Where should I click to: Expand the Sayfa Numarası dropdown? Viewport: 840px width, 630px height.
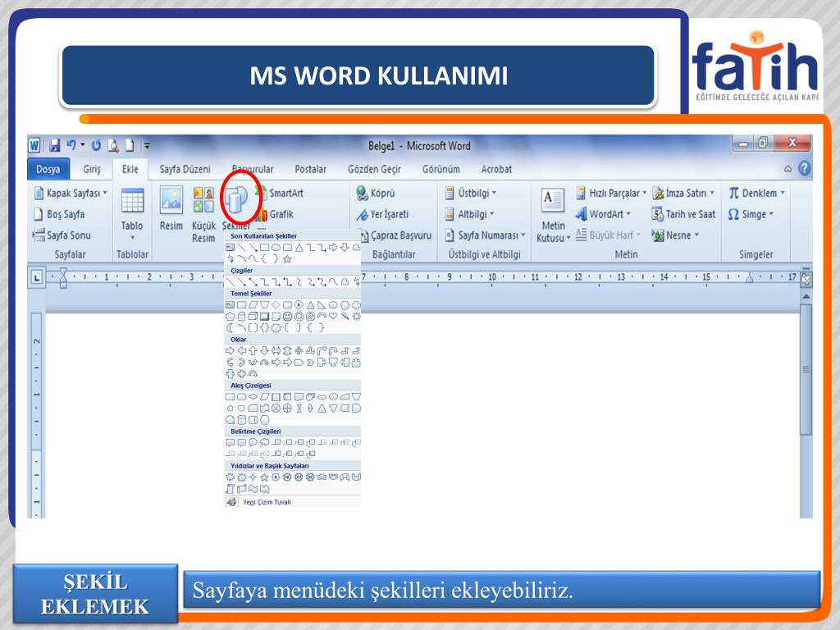tap(486, 235)
